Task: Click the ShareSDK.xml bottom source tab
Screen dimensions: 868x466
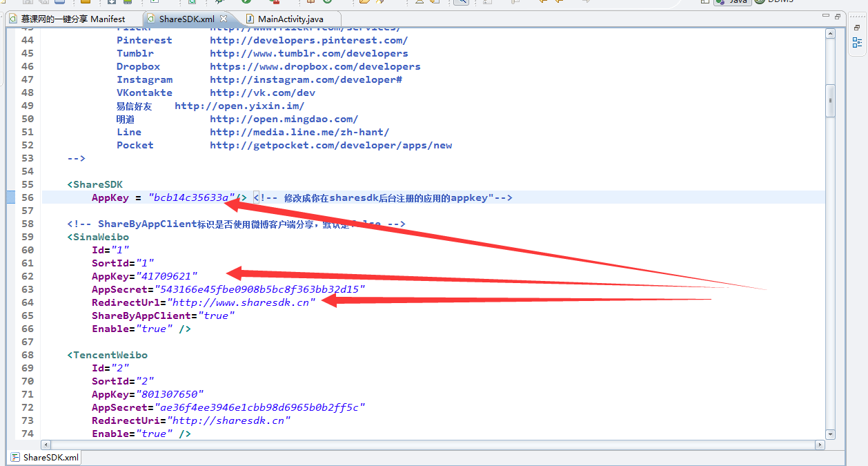Action: pos(45,457)
